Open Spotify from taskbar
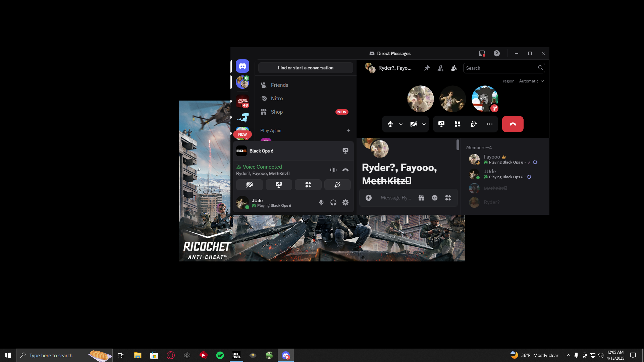This screenshot has width=644, height=362. pyautogui.click(x=220, y=355)
